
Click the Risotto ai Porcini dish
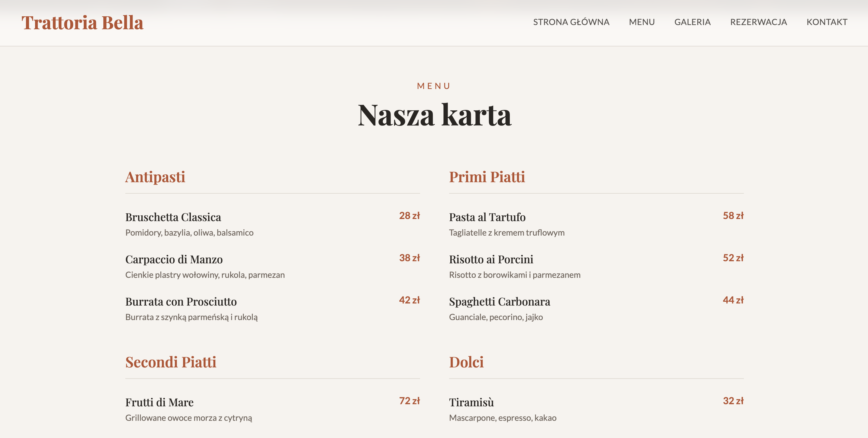(x=491, y=259)
